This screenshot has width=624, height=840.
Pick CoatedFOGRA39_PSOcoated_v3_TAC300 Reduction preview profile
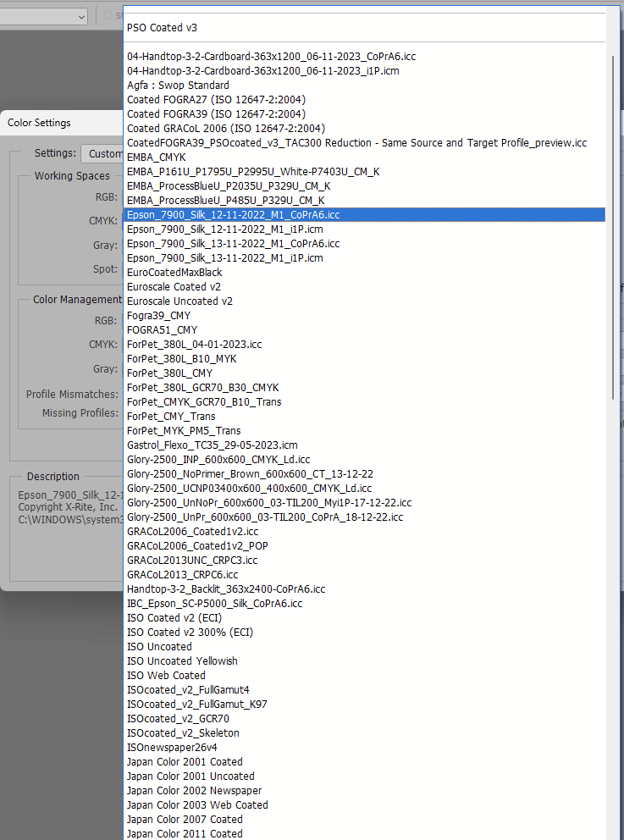364,143
